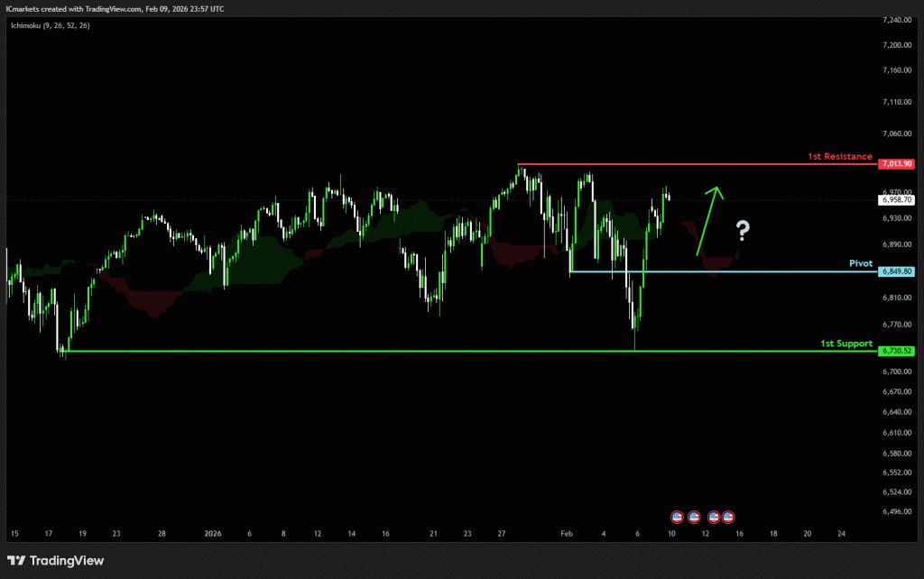924x579 pixels.
Task: Click the first US flag economic event icon
Action: point(677,517)
